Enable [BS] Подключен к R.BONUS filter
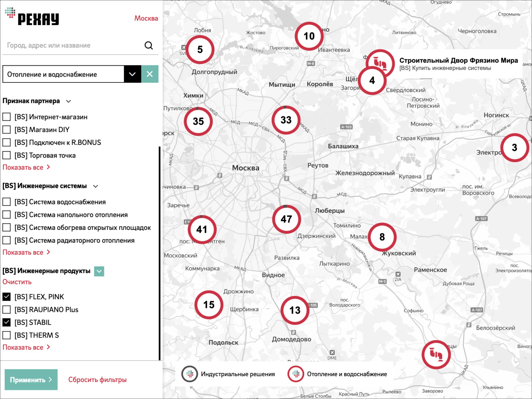 coord(6,142)
